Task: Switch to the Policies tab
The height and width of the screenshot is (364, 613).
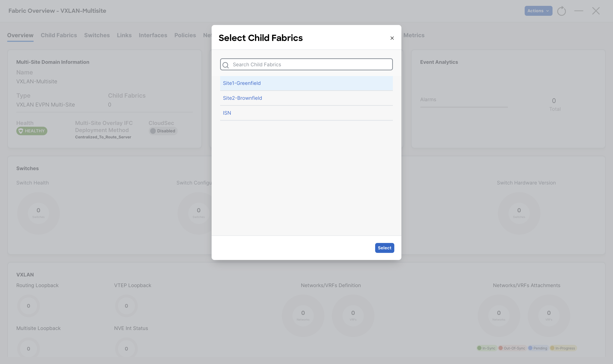Action: point(185,35)
